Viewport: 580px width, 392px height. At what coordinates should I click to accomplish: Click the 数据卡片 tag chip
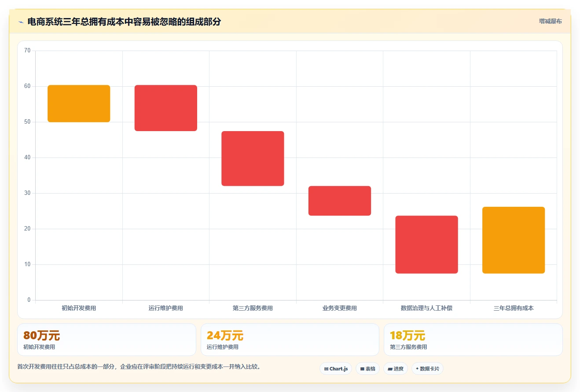click(427, 369)
